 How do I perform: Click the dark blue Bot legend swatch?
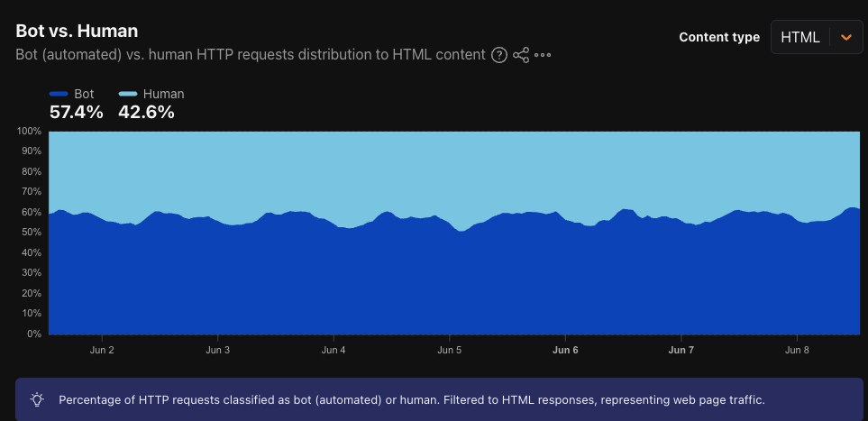pyautogui.click(x=59, y=94)
